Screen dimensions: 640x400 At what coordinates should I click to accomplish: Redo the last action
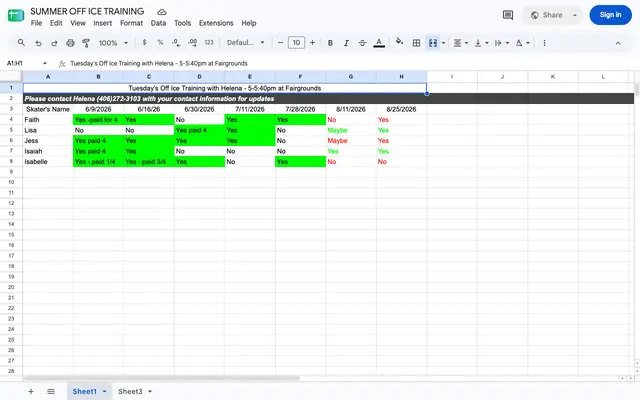point(54,43)
